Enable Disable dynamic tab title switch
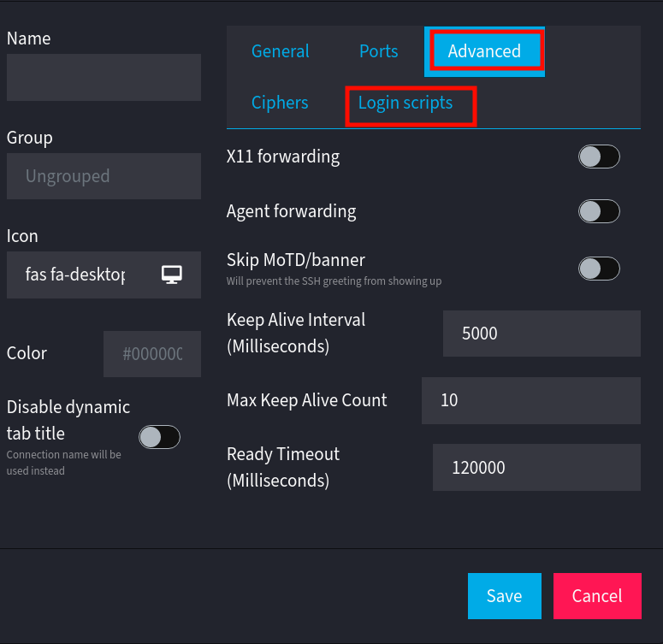 (x=159, y=437)
